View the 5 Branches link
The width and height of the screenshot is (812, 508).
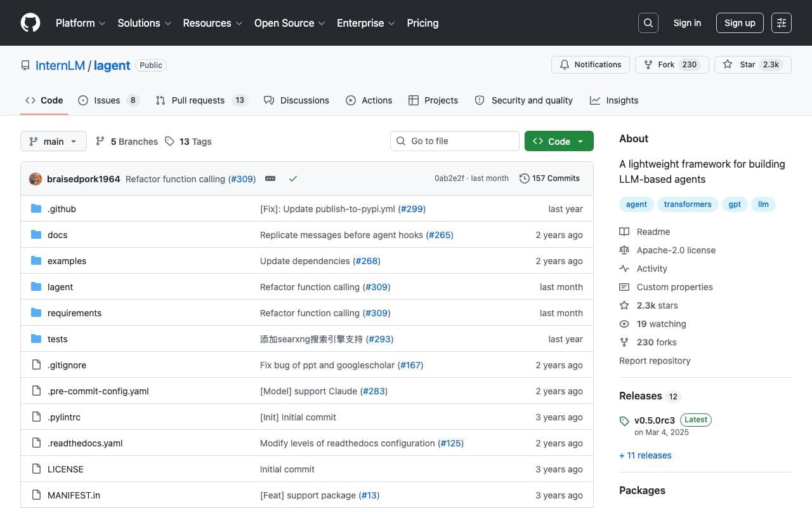click(127, 141)
